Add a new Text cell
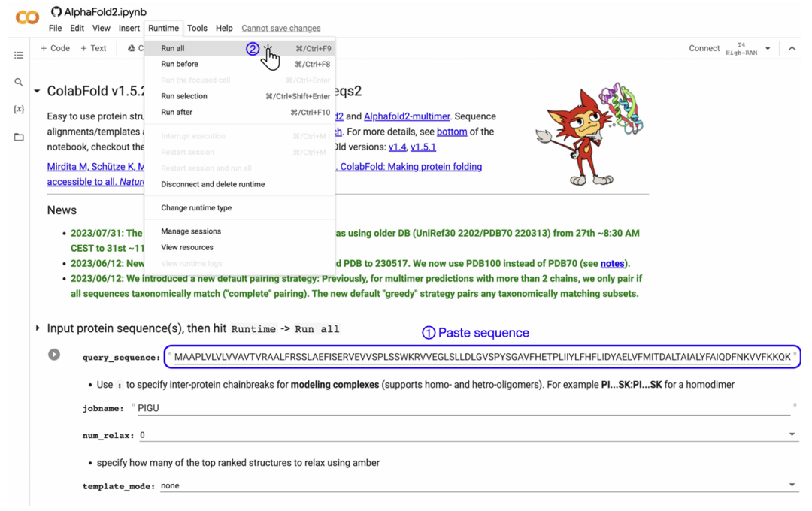This screenshot has height=511, width=812. click(x=93, y=48)
